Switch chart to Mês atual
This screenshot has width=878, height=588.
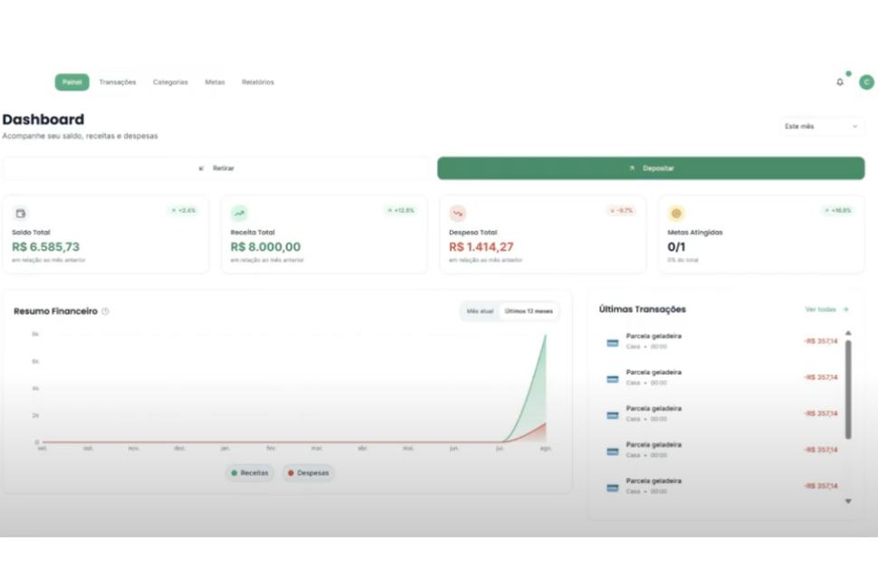(480, 311)
